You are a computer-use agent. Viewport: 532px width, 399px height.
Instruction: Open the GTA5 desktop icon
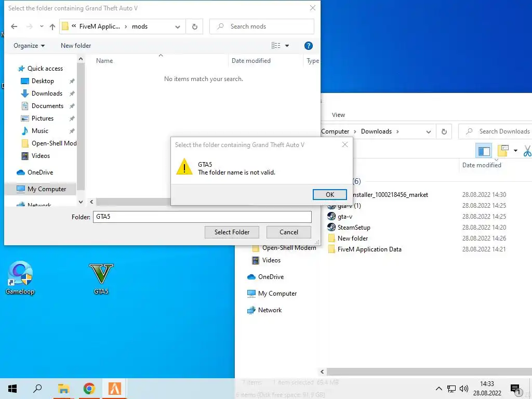tap(101, 279)
